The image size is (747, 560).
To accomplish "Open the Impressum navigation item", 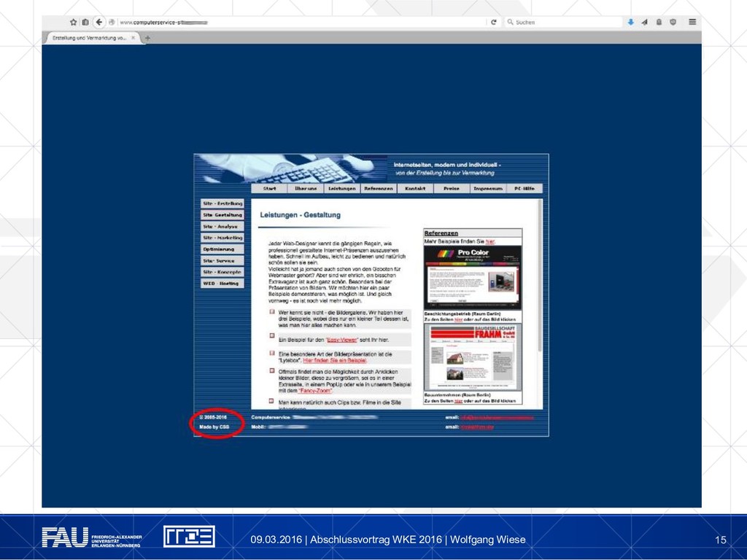I will 488,189.
